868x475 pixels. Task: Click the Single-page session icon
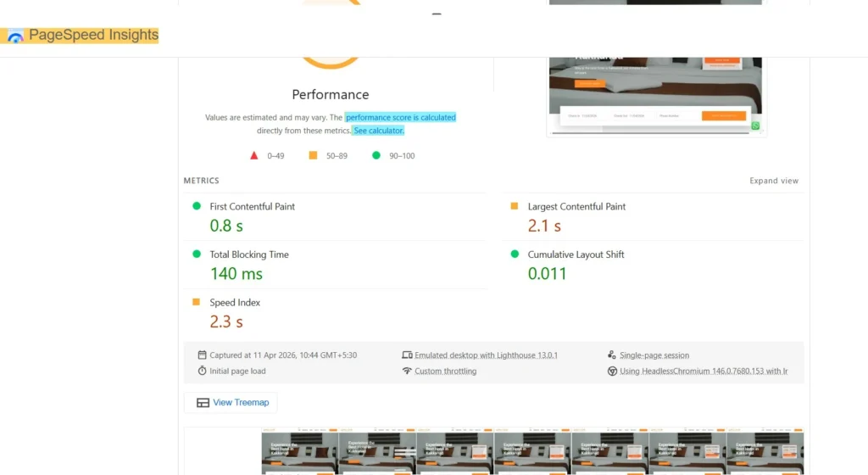click(x=612, y=355)
